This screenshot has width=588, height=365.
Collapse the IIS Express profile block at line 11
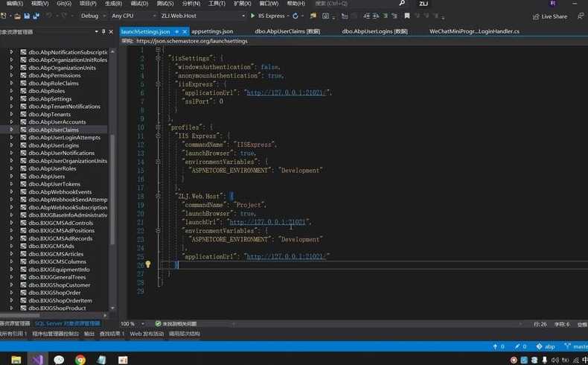(x=158, y=136)
